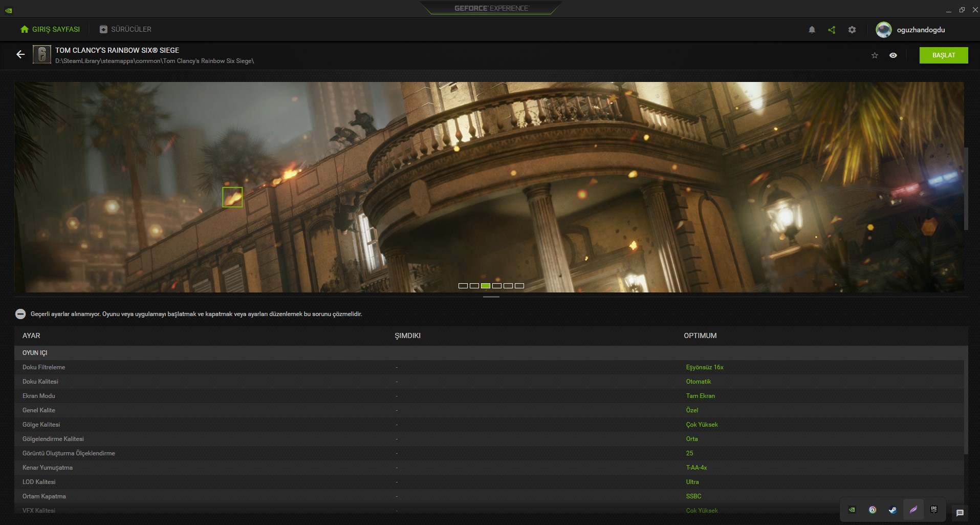Select the fourth screenshot indicator
980x525 pixels.
pos(497,286)
